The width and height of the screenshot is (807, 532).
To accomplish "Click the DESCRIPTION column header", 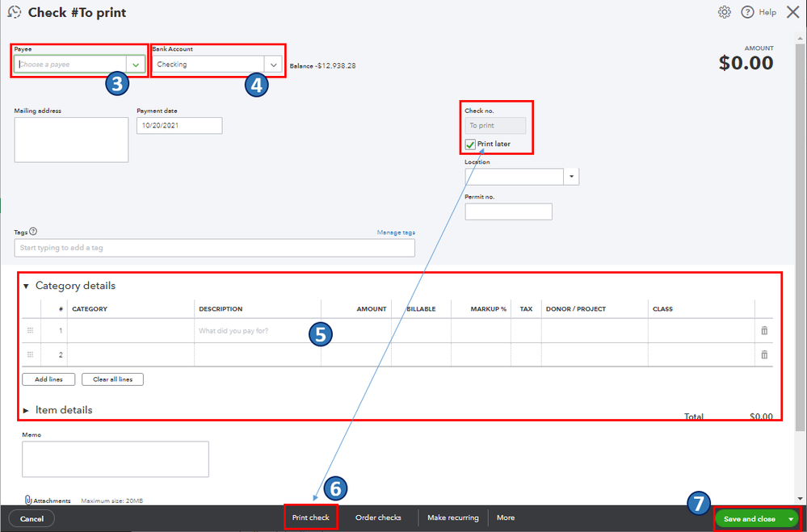I will point(221,309).
